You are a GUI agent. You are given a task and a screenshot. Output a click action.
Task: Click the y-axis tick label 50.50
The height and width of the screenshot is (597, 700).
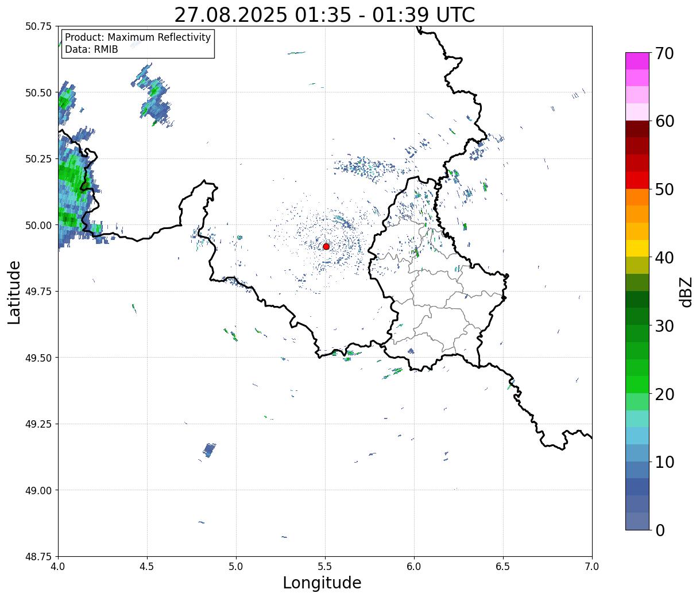38,92
